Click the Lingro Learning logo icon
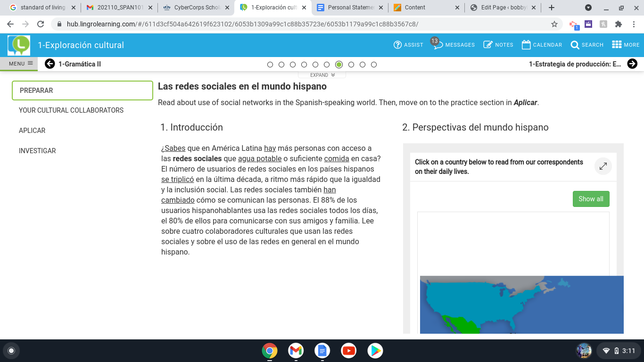 (19, 45)
